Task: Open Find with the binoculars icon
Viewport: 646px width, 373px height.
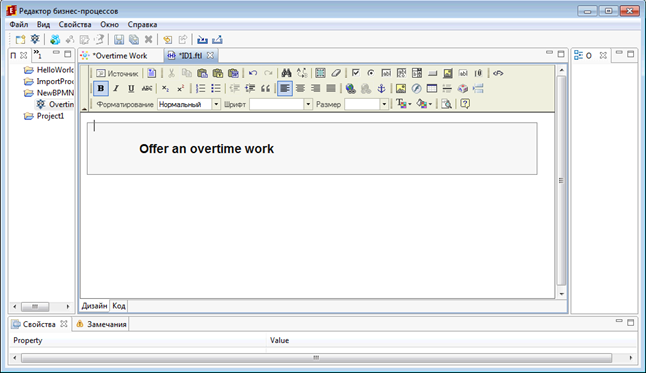Action: (x=286, y=73)
